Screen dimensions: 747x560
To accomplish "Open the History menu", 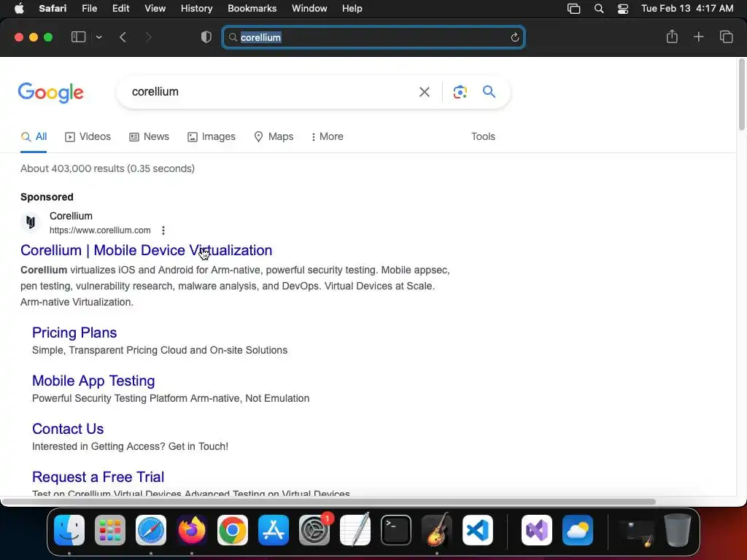I will point(196,9).
